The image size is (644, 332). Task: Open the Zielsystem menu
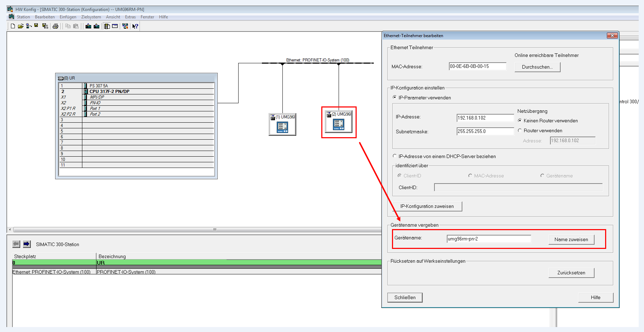[91, 17]
